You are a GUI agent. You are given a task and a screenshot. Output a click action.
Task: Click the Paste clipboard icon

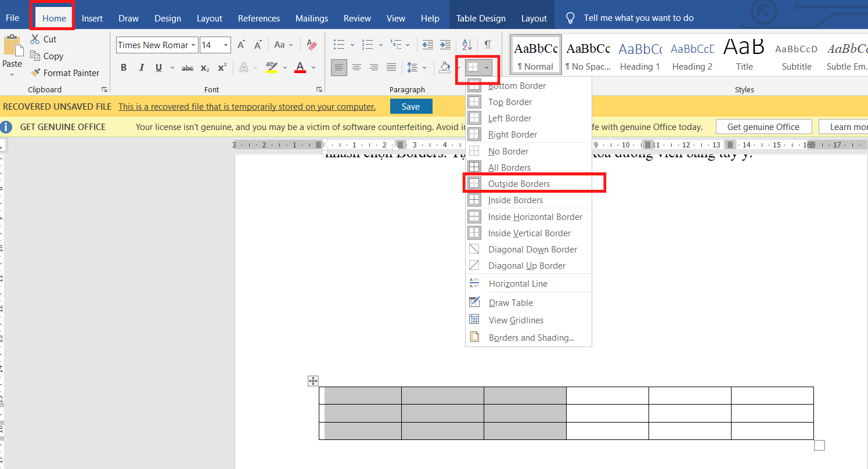12,46
